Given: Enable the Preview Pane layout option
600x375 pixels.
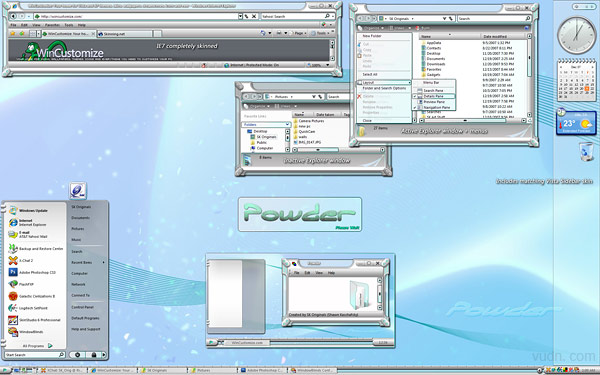Looking at the screenshot, I should pyautogui.click(x=434, y=102).
